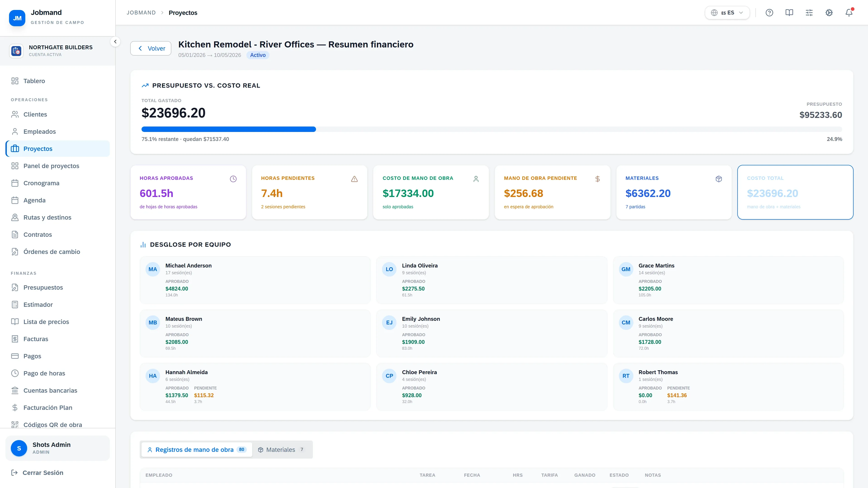The height and width of the screenshot is (488, 868).
Task: Click the Grace Martins approved amount $2205.00
Action: [650, 289]
